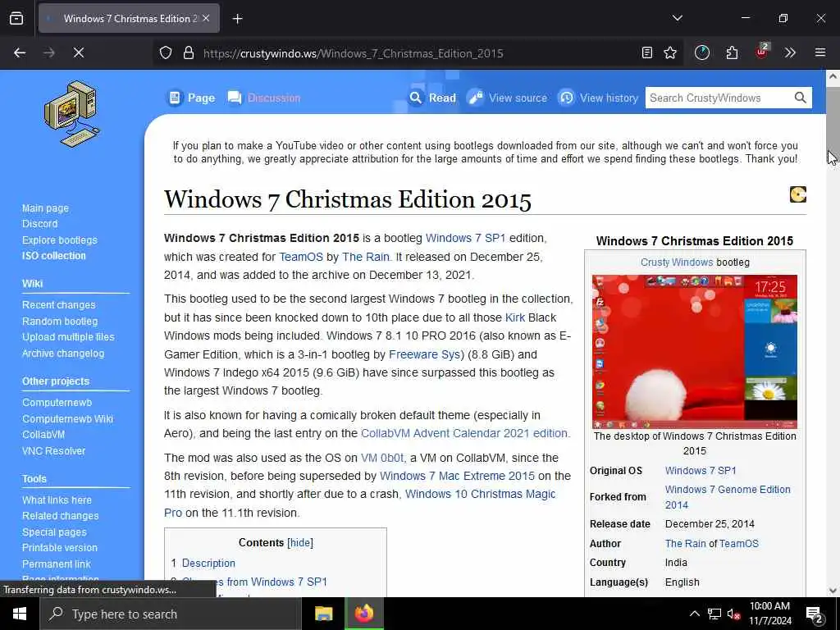Click Random bootleg in sidebar
This screenshot has width=840, height=630.
coord(59,321)
